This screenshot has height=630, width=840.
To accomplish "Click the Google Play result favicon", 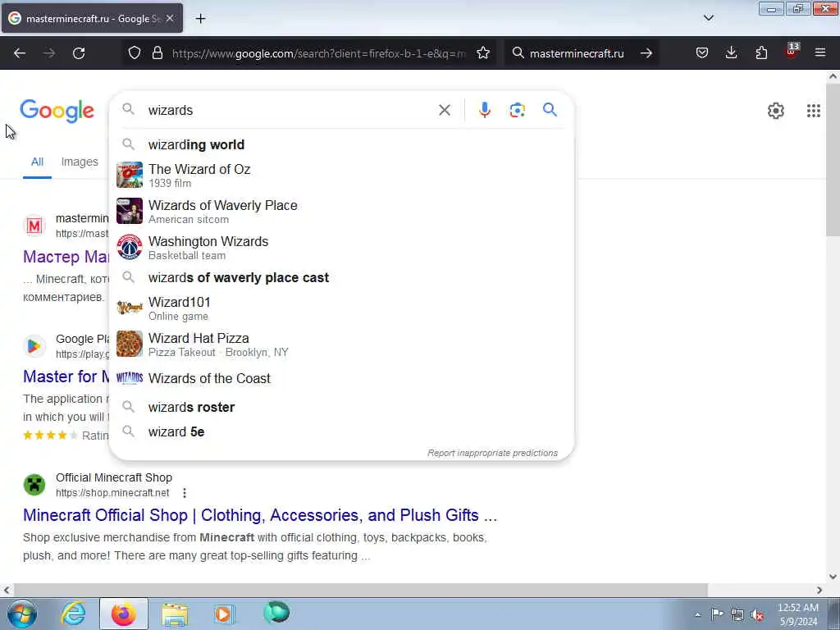I will pyautogui.click(x=34, y=346).
